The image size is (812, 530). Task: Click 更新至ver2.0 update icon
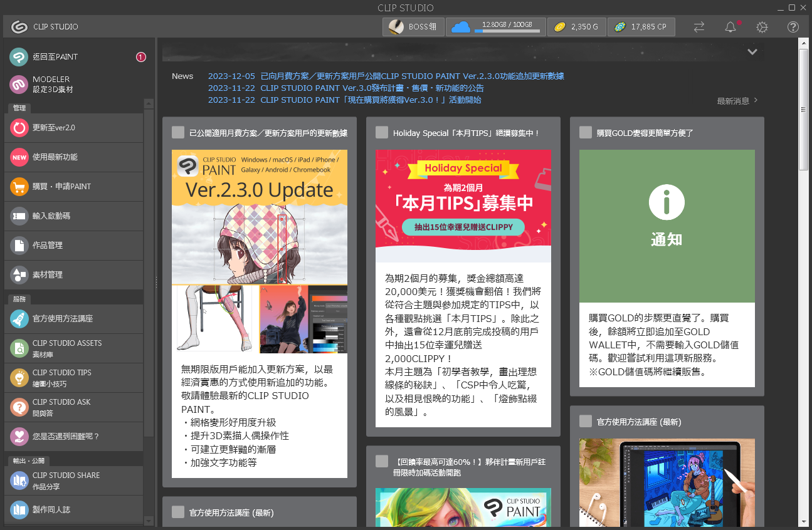pyautogui.click(x=19, y=128)
